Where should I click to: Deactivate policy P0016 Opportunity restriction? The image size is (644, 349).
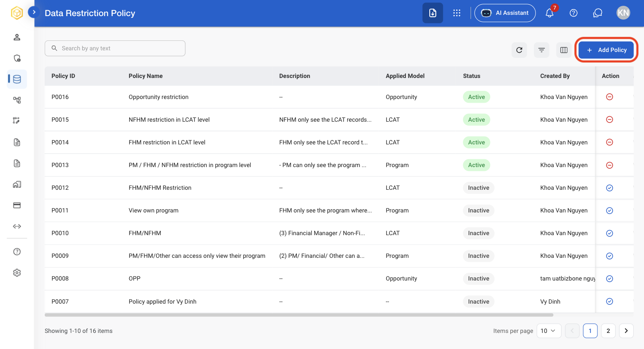(x=609, y=97)
